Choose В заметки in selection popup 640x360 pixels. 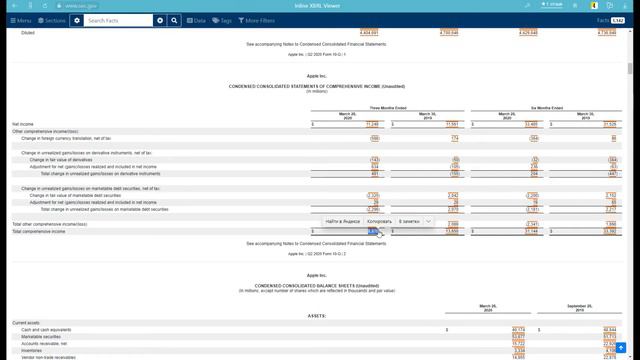click(409, 221)
